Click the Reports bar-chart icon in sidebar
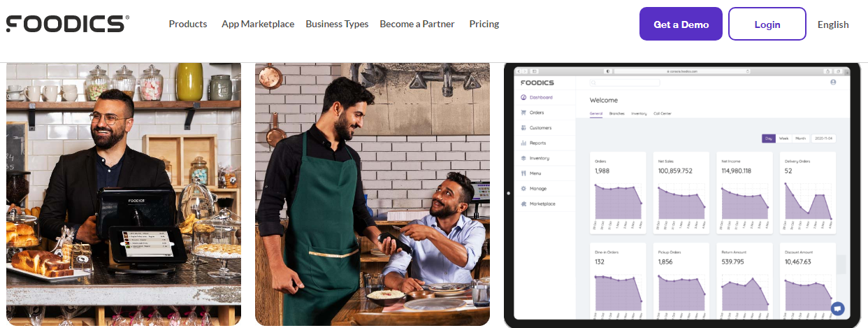Viewport: 868px width, 328px height. pyautogui.click(x=523, y=143)
